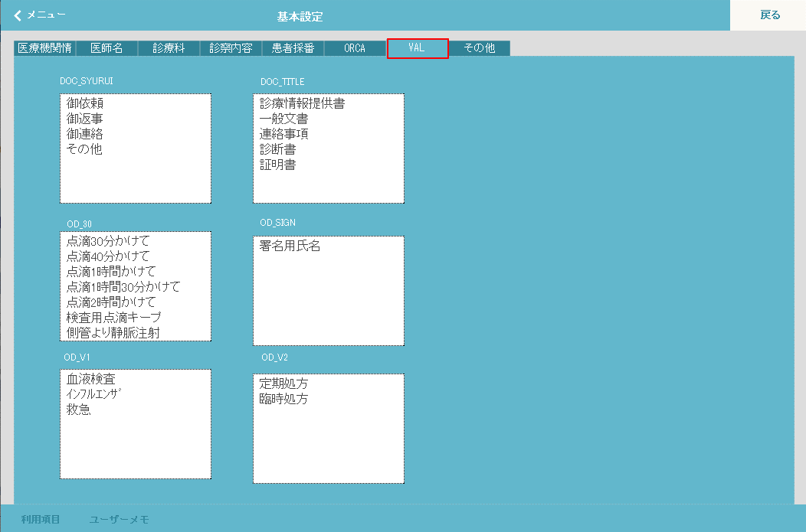
Task: Click 側管より静脈注射 in the OD_30 list
Action: pos(113,332)
